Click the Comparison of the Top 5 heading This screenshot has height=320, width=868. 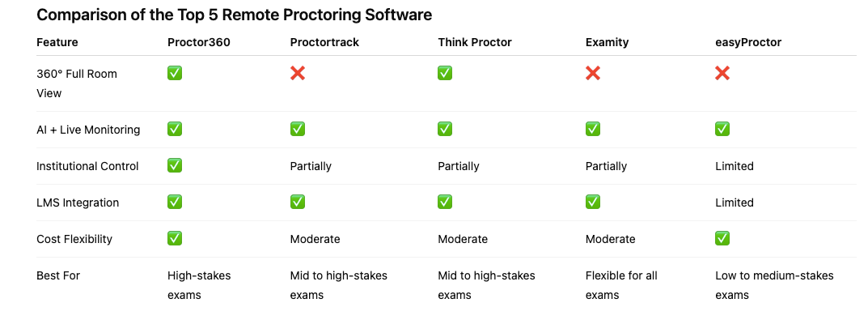pyautogui.click(x=234, y=15)
